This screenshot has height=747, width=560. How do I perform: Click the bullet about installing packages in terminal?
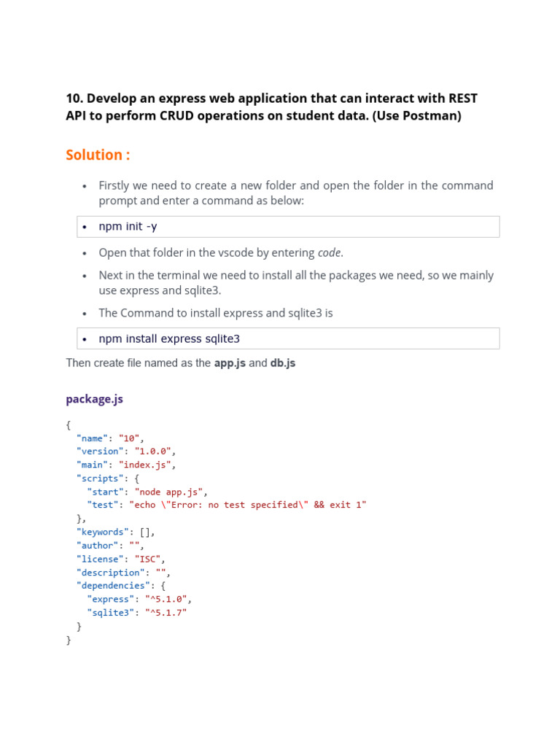[296, 282]
